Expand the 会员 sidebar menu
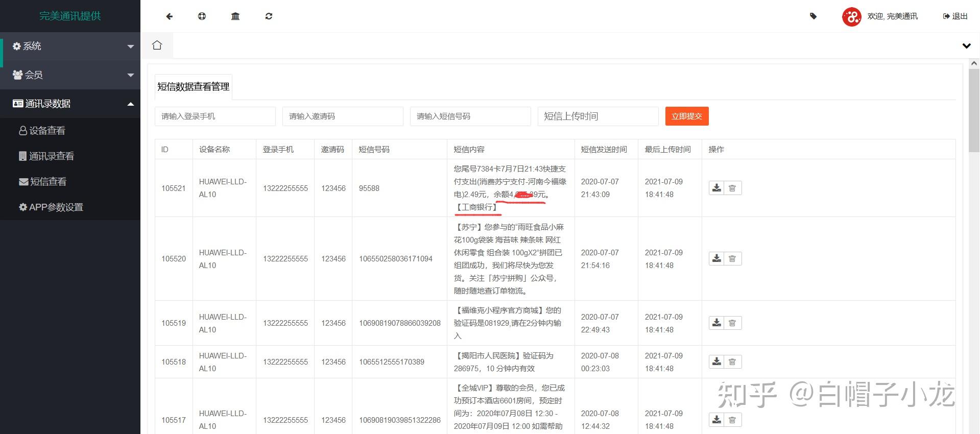The height and width of the screenshot is (434, 980). (70, 75)
